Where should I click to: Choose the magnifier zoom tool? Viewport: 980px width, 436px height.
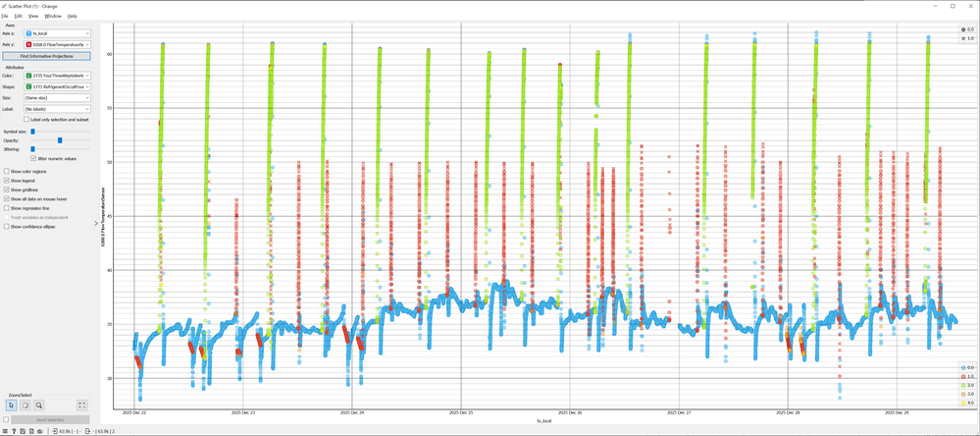click(x=39, y=405)
